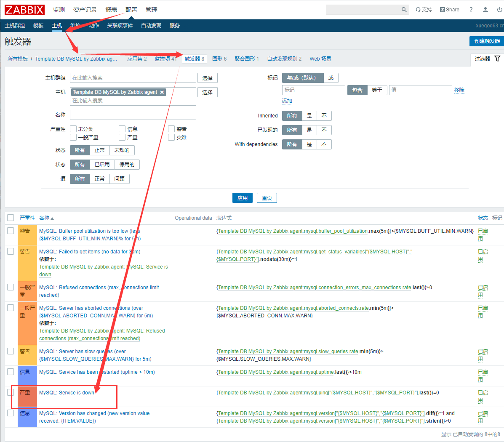504x442 pixels.
Task: Focus the 名称 input field
Action: point(133,115)
